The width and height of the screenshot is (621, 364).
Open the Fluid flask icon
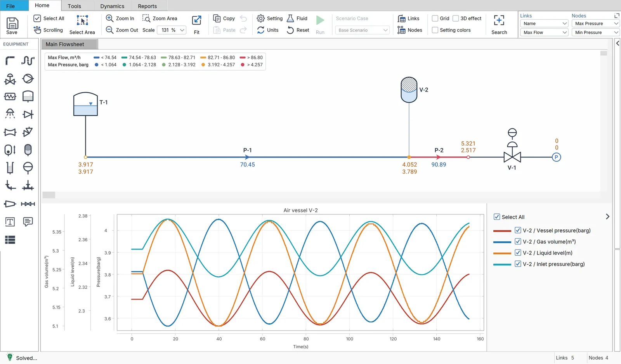coord(290,18)
